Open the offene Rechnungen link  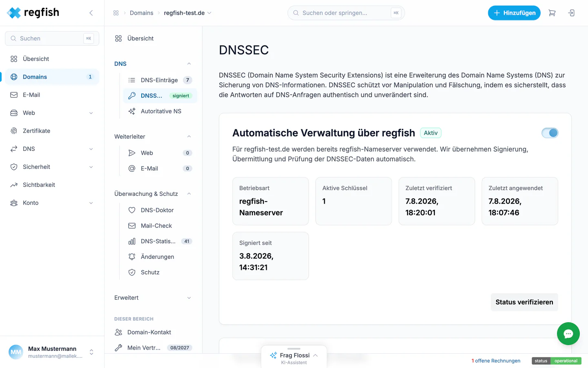[x=496, y=361]
